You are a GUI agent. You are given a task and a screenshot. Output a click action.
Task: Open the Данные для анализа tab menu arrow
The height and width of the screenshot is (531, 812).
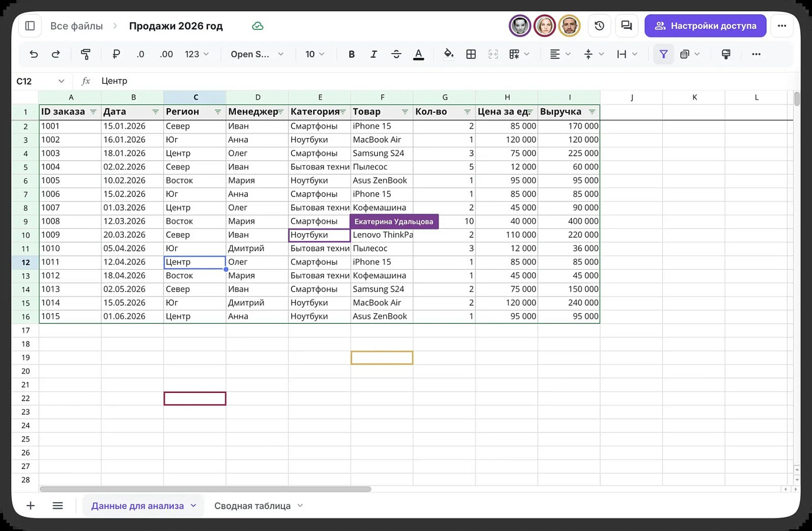193,506
